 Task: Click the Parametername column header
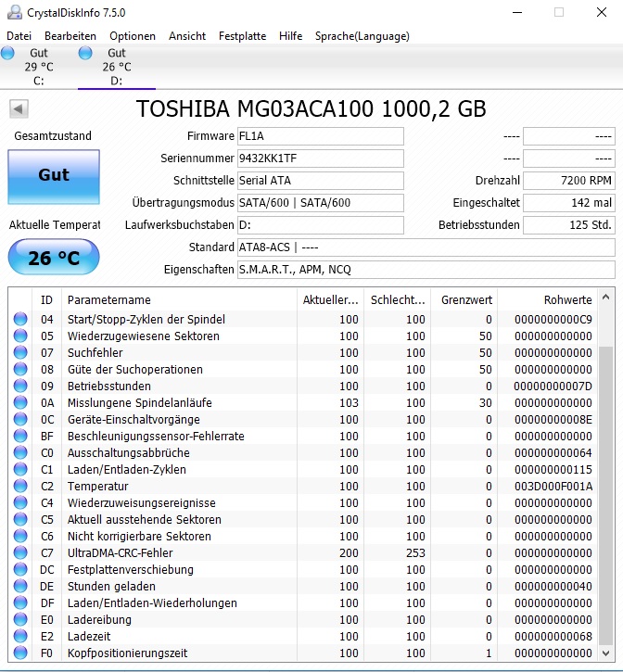[x=179, y=300]
